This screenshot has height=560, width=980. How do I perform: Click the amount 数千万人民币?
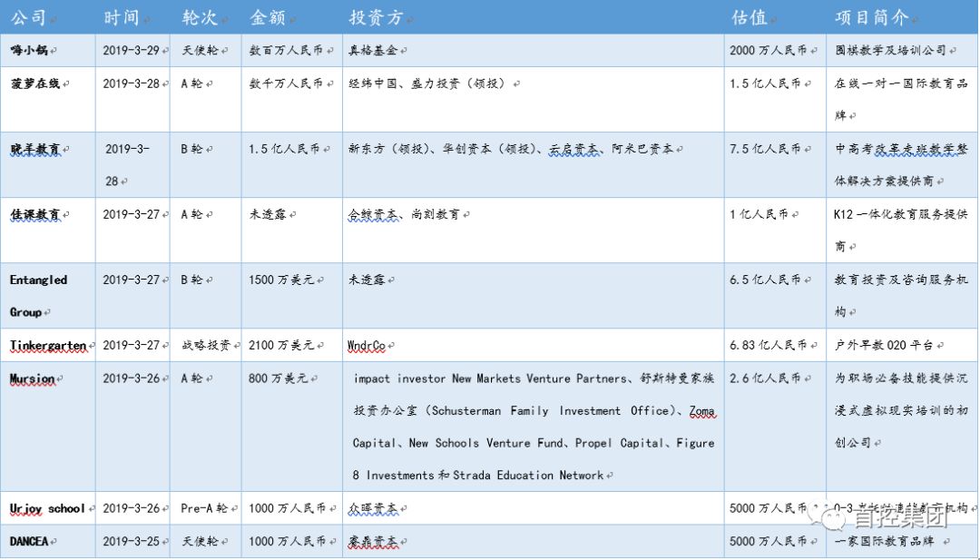tap(286, 84)
